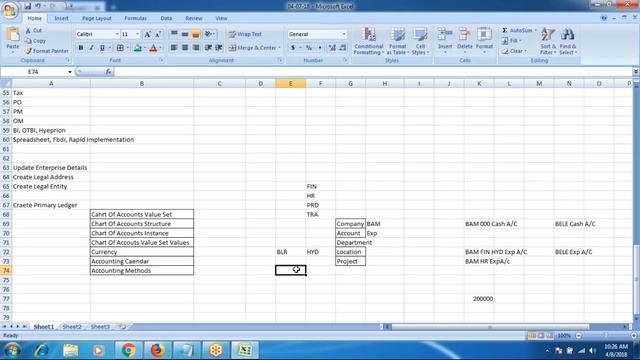The width and height of the screenshot is (640, 360).
Task: Toggle align text left
Action: click(174, 48)
